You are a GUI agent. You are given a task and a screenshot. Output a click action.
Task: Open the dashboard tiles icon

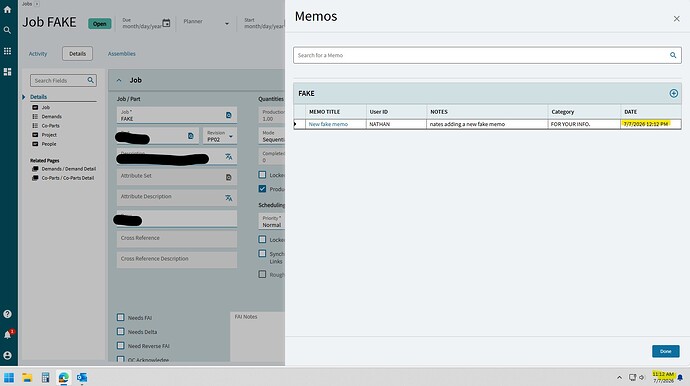point(7,72)
